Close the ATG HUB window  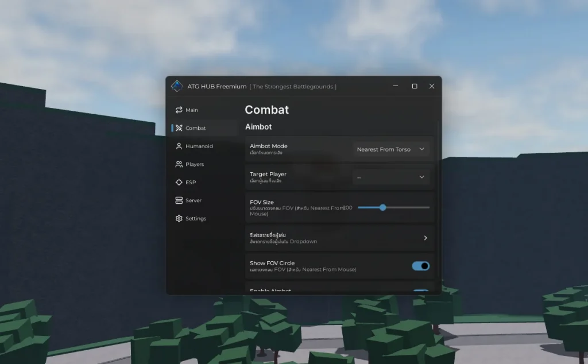(432, 86)
